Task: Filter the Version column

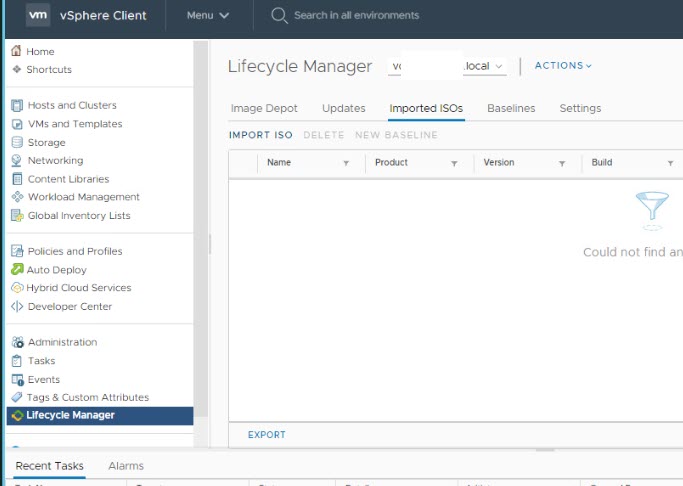Action: [x=562, y=163]
